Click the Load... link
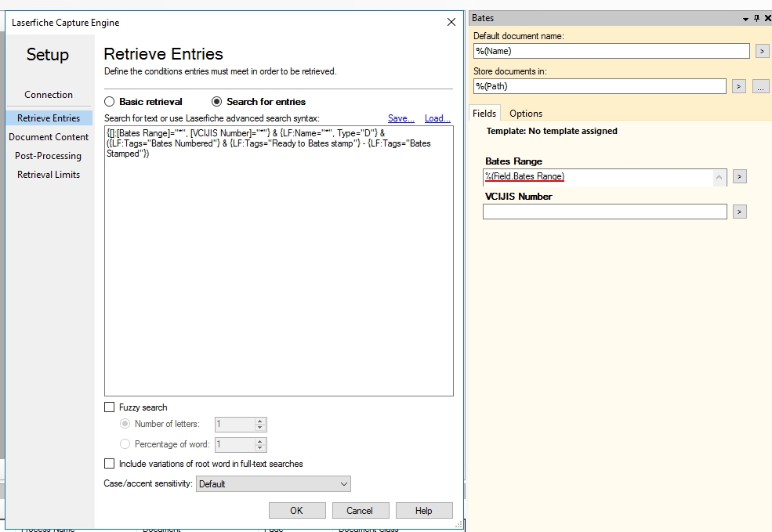772x532 pixels. pyautogui.click(x=437, y=118)
